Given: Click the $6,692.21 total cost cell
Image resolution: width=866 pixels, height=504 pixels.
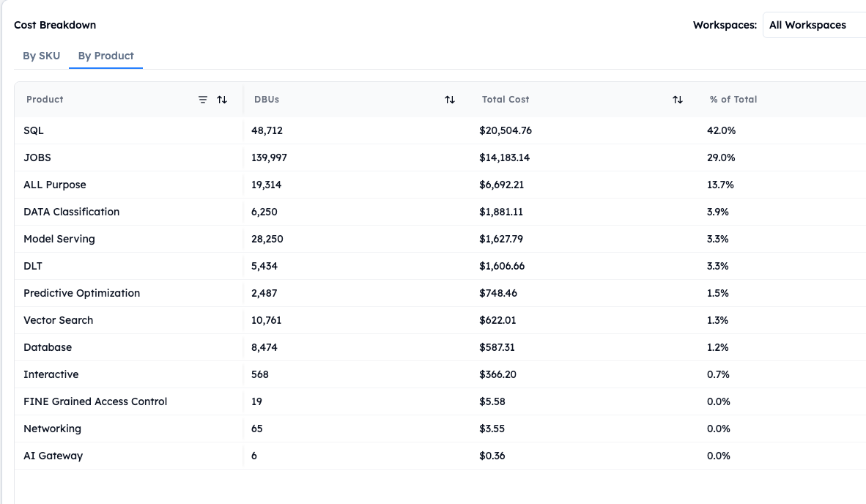Looking at the screenshot, I should point(501,185).
